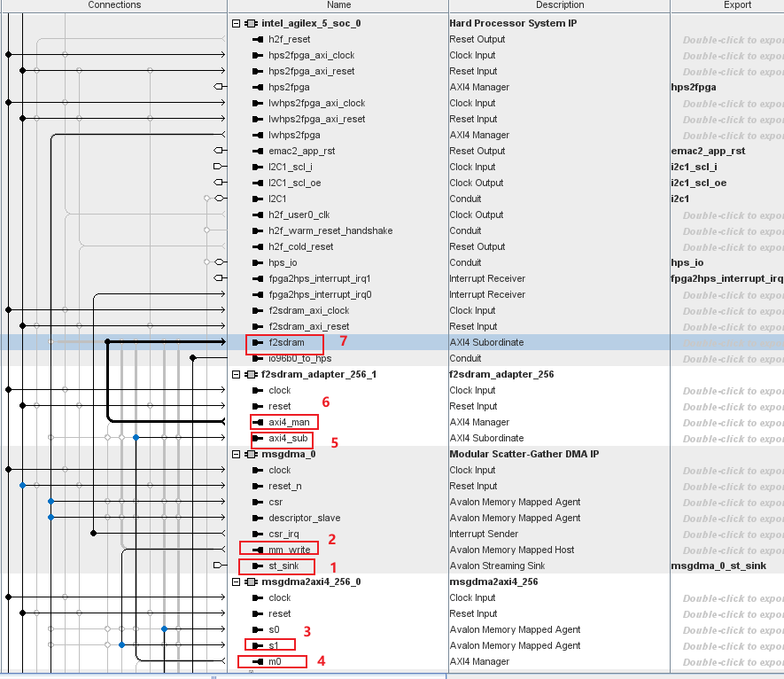Sort by the Connections column header

click(114, 5)
